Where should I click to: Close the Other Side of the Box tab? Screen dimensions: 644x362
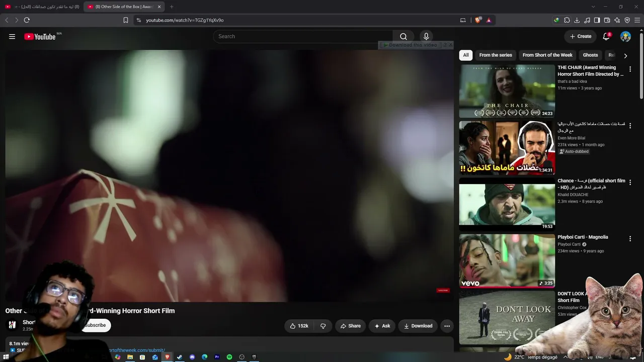tap(159, 7)
